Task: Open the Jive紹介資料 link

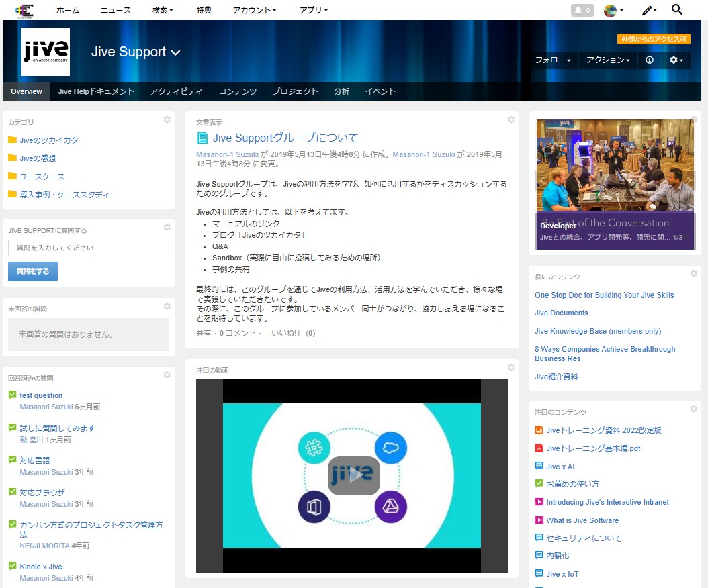Action: [x=556, y=377]
